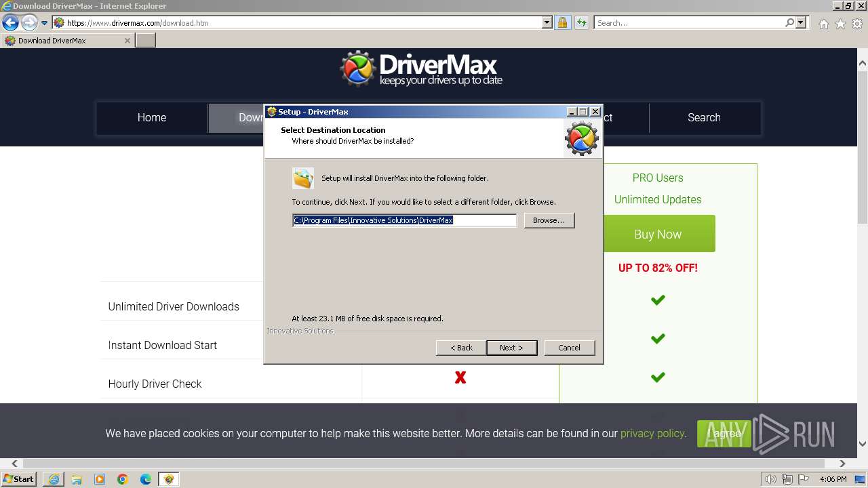The height and width of the screenshot is (488, 868).
Task: Click the horizontal scroll right arrow
Action: 842,464
